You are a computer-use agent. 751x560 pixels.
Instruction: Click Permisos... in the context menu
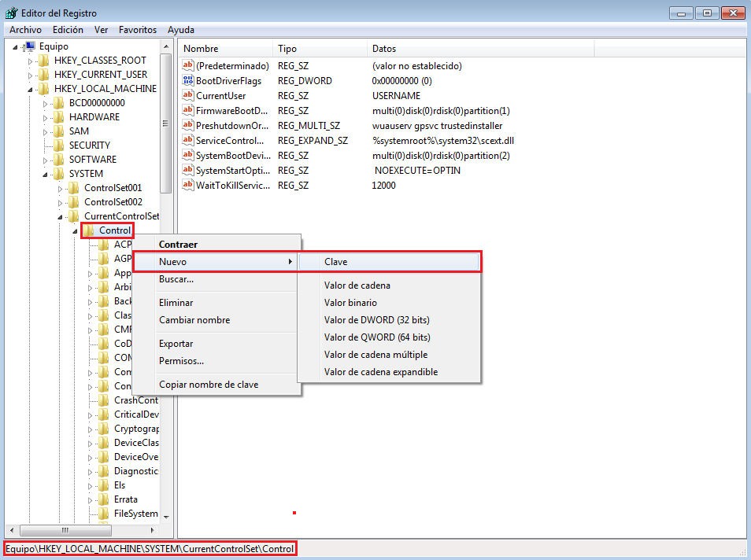click(x=181, y=361)
